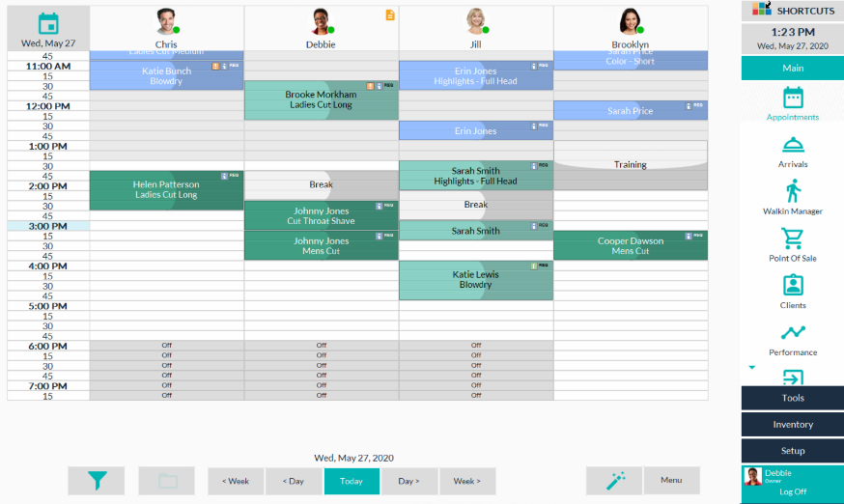Open Erin Jones Highlights Full Head appointment
Image resolution: width=844 pixels, height=504 pixels.
(x=476, y=75)
